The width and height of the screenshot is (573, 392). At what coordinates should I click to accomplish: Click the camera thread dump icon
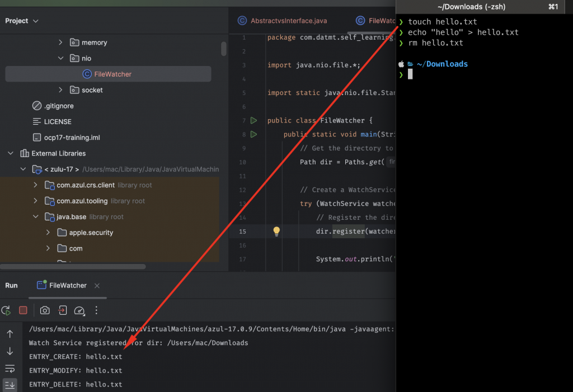coord(45,310)
